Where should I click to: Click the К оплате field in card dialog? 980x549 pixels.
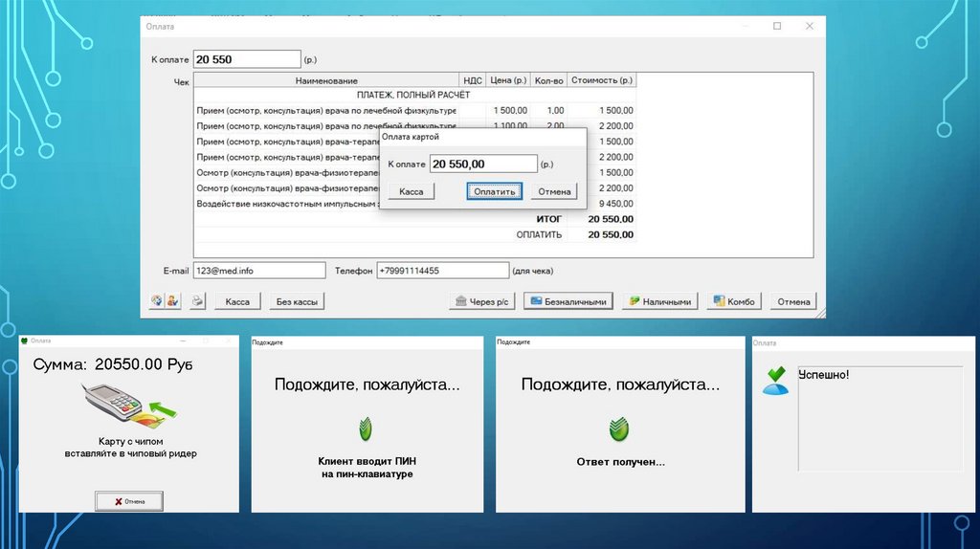(x=482, y=165)
